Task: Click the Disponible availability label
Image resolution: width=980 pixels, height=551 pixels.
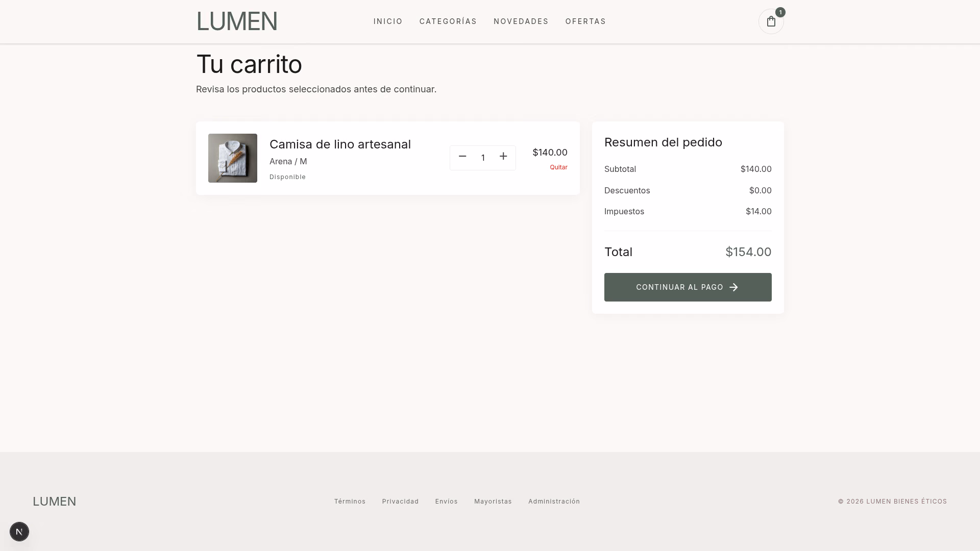Action: pyautogui.click(x=287, y=177)
